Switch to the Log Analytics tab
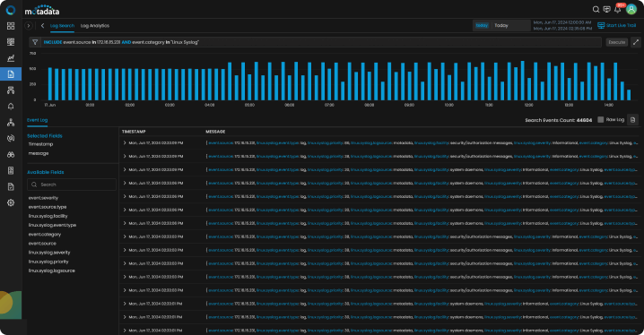 point(95,25)
